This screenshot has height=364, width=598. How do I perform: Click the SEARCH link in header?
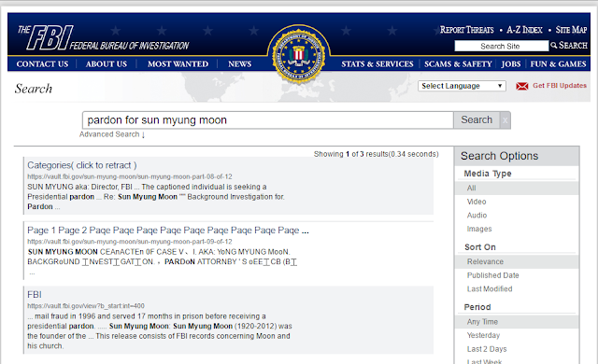click(573, 46)
